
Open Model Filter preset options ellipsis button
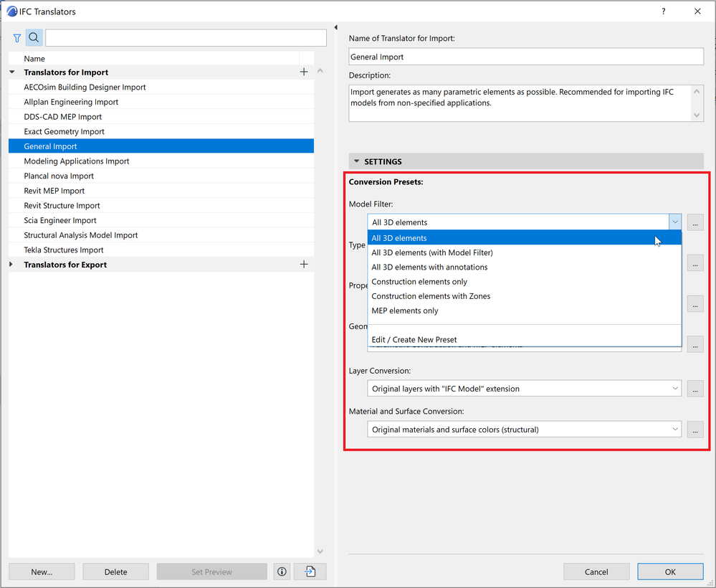click(695, 222)
